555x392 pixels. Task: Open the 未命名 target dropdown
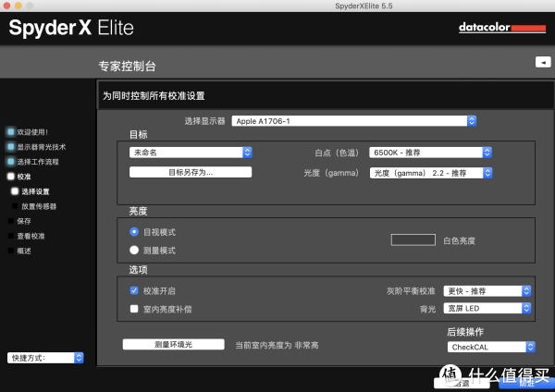tap(191, 153)
